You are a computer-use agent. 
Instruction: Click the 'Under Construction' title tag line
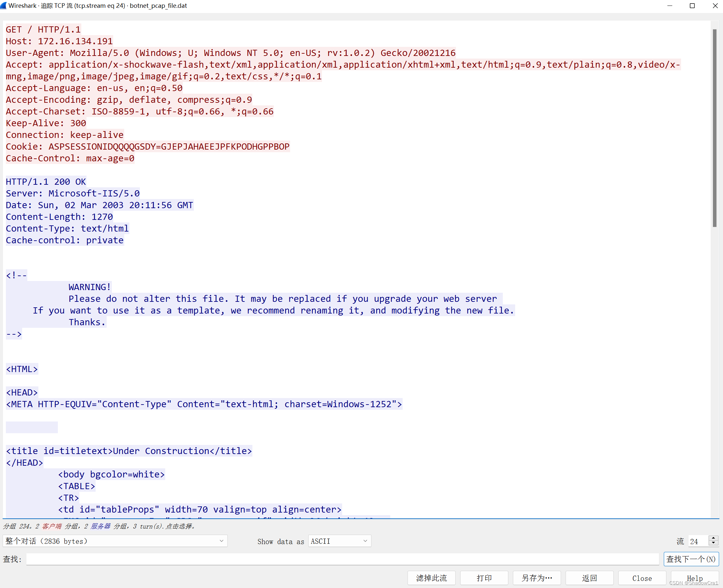(x=129, y=451)
